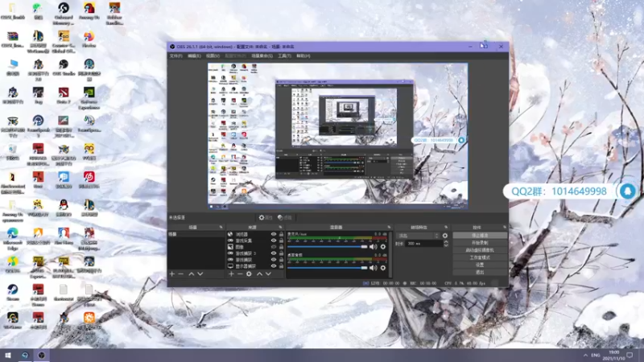The image size is (644, 362).
Task: Open 设置 from the Controls panel
Action: coord(480,265)
